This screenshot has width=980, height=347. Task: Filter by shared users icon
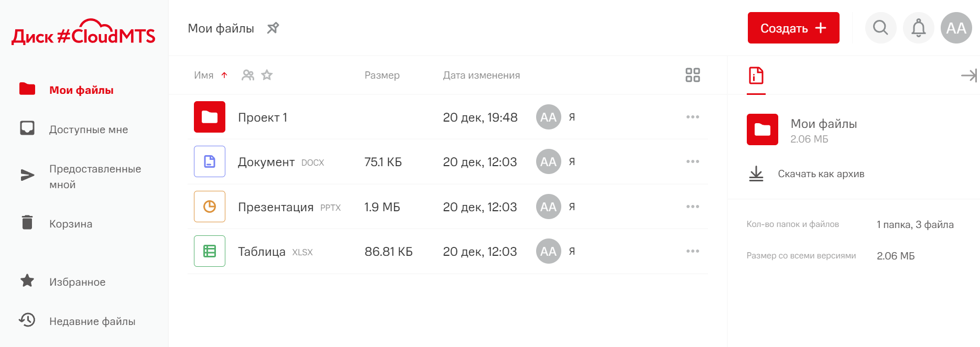(248, 75)
